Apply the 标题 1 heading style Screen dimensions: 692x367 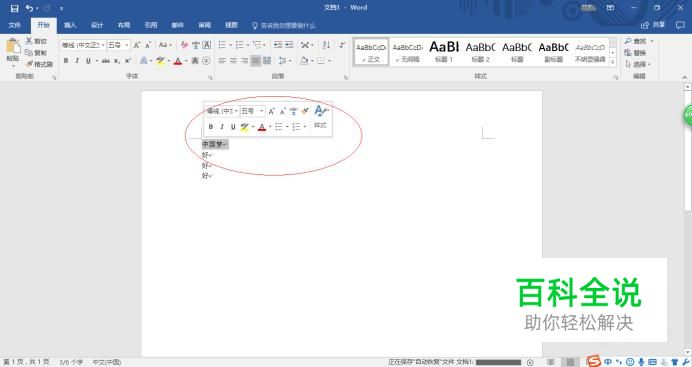(444, 52)
